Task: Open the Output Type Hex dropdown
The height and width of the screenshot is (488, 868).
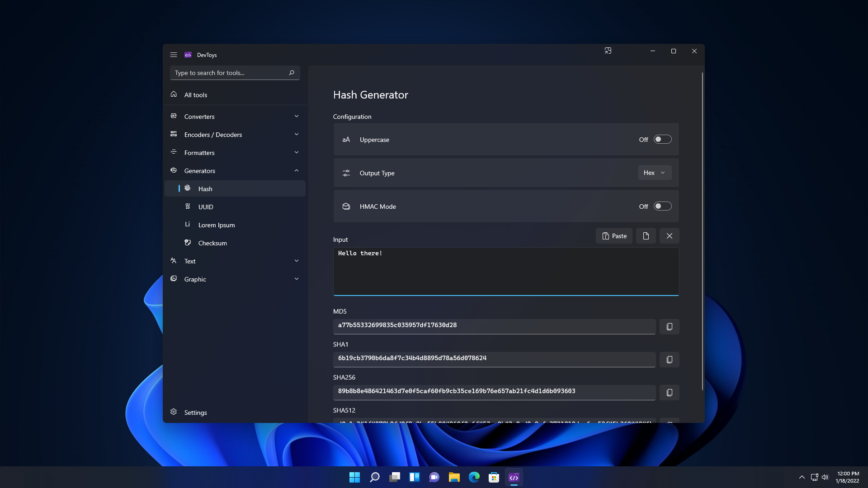Action: pos(654,173)
